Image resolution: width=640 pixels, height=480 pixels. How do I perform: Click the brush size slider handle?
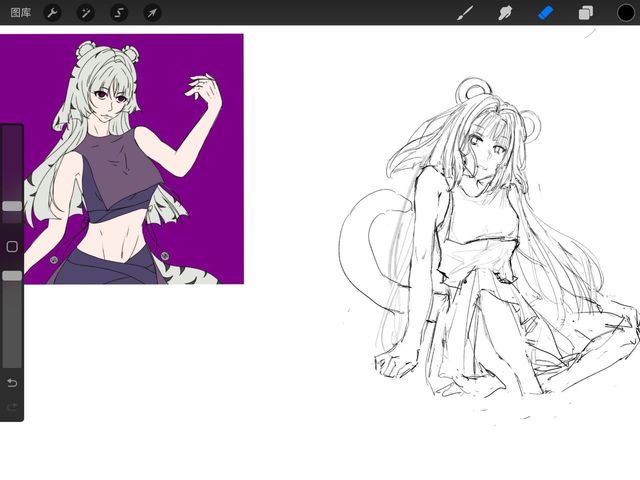[x=12, y=206]
